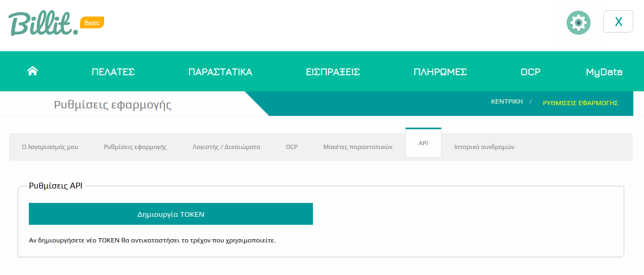Open the ΕΙΣΠΡΑΞΕΙΣ menu
This screenshot has height=275, width=644.
coord(333,72)
